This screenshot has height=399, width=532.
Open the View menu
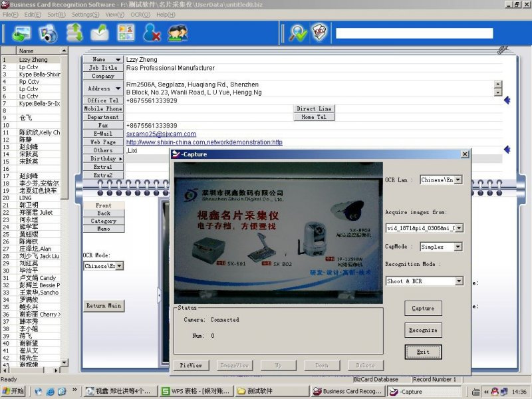114,15
